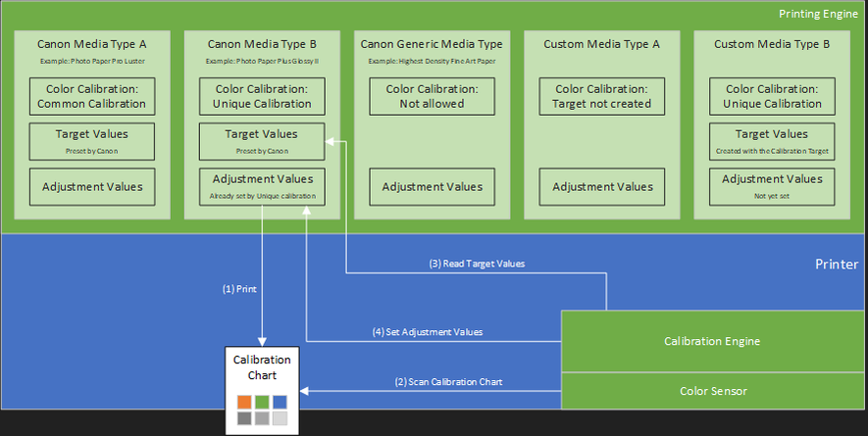Click the Calibration Chart title text
This screenshot has width=868, height=436.
[x=262, y=367]
